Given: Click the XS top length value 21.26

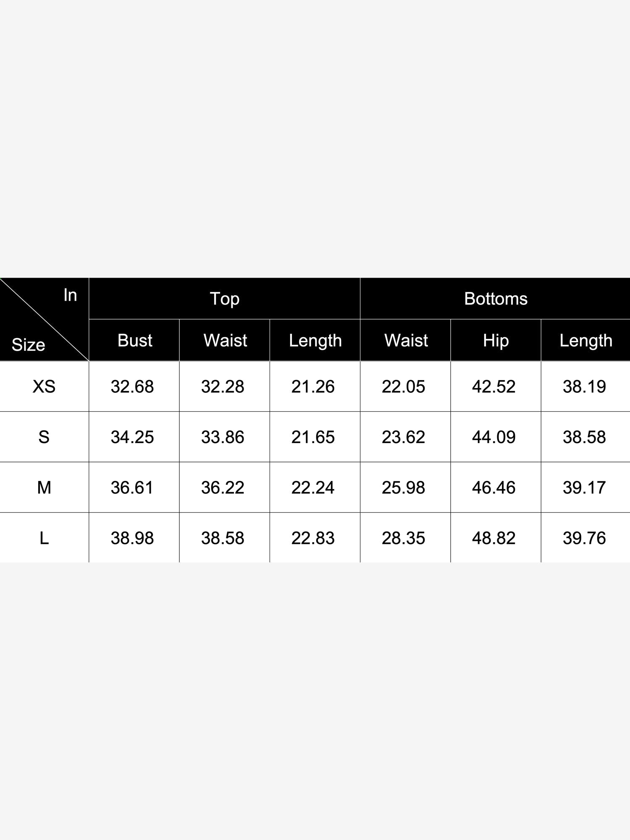Looking at the screenshot, I should tap(313, 386).
